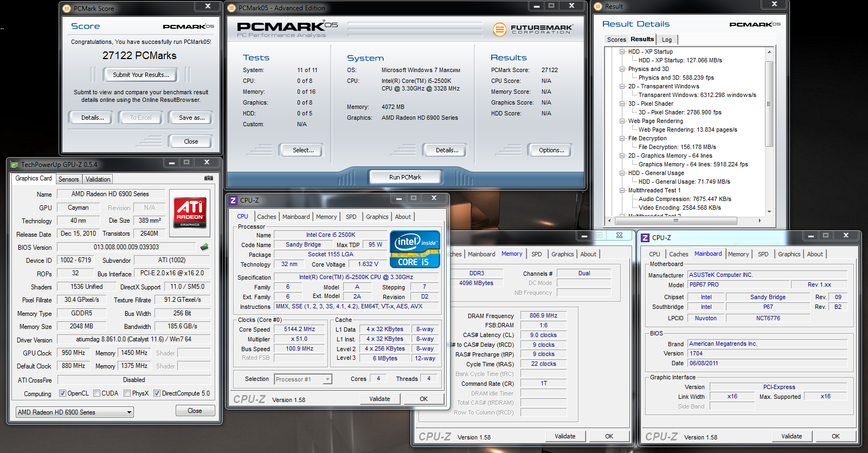Click OK in the CPU-Z mainboard window

[x=835, y=436]
